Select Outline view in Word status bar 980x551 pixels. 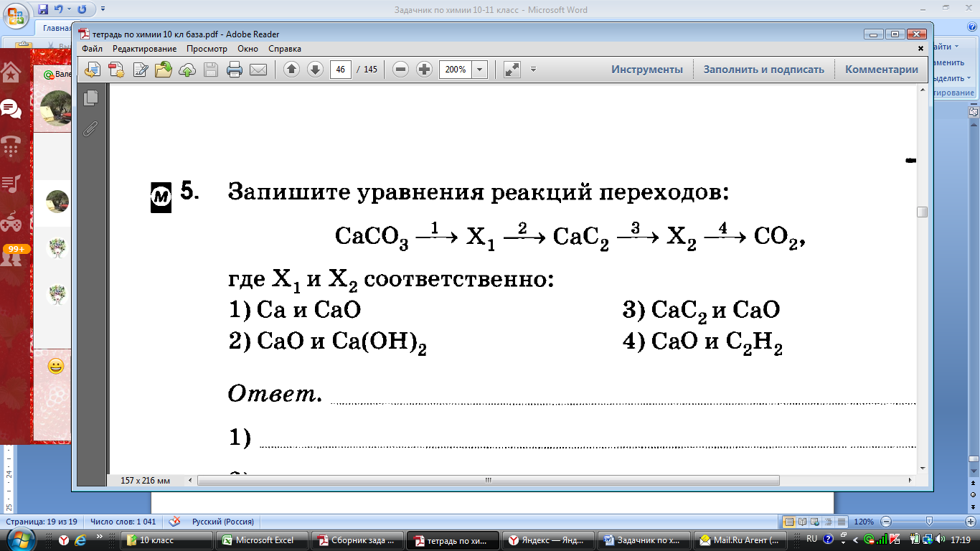829,522
